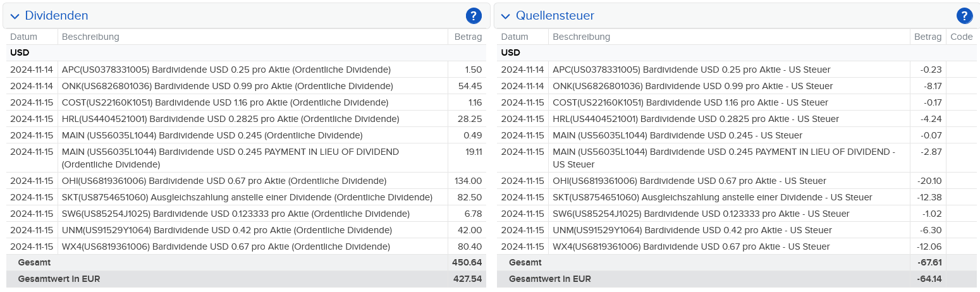Select the Datum column header in Dividenden
The image size is (980, 292).
[x=23, y=37]
